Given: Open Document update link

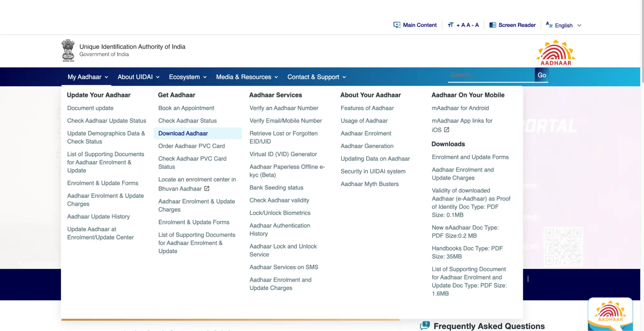Looking at the screenshot, I should tap(90, 108).
